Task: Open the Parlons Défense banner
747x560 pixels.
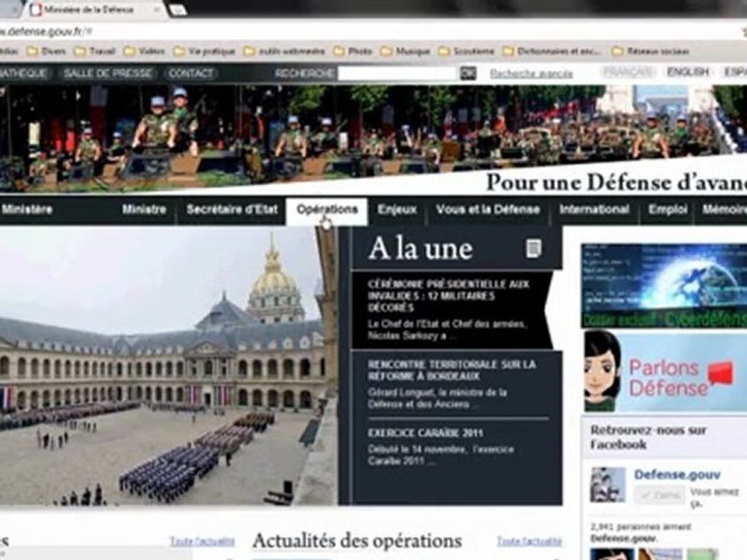Action: click(665, 372)
